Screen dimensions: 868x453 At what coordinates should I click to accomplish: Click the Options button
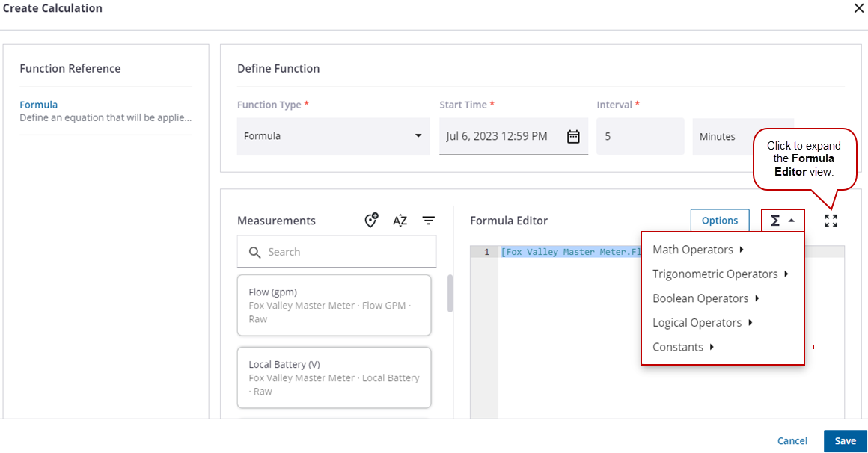pos(720,221)
